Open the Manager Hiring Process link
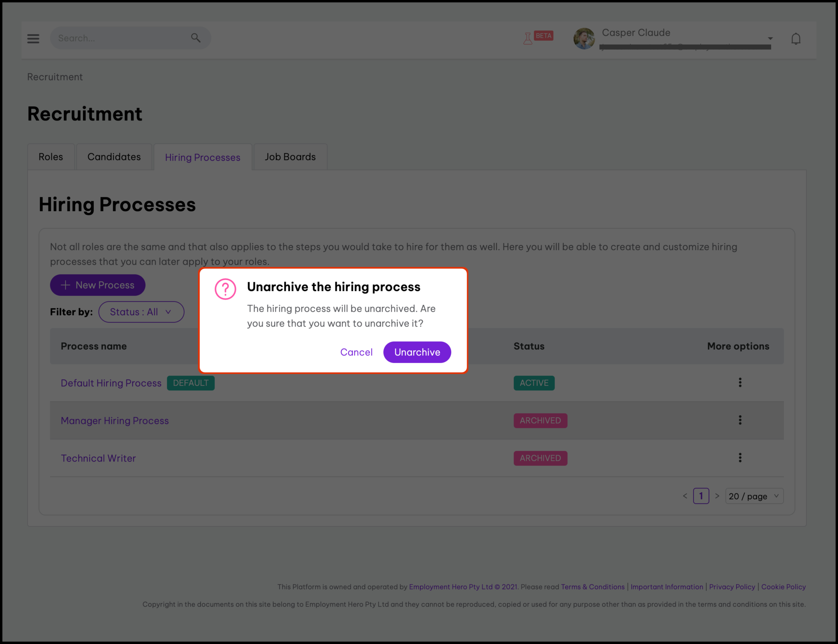Screen dimensions: 838x644 [x=115, y=421]
